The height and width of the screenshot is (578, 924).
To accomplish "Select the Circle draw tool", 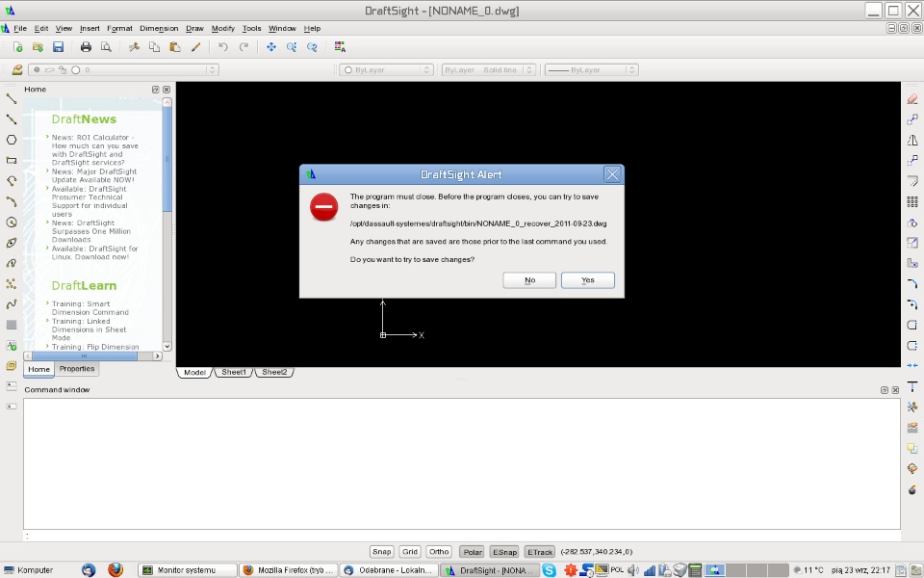I will tap(12, 223).
